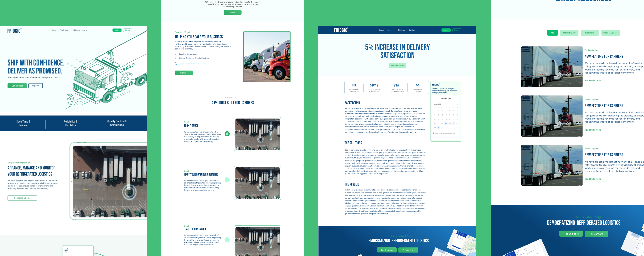Click the Load the Container step image
Image resolution: width=644 pixels, height=256 pixels.
pyautogui.click(x=258, y=241)
